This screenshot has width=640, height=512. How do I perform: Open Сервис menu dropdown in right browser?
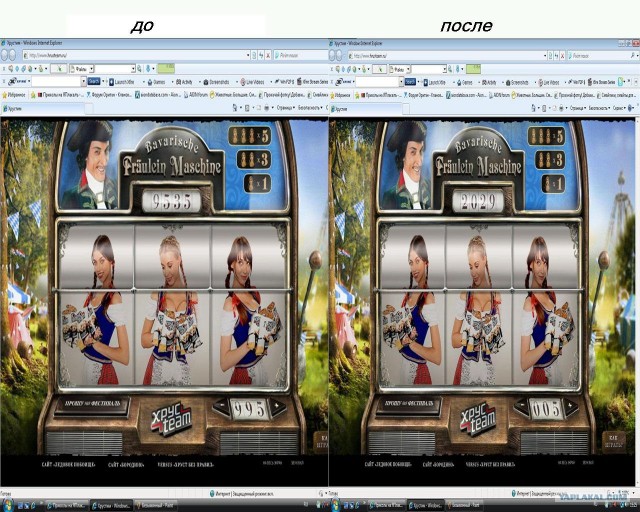pyautogui.click(x=619, y=108)
